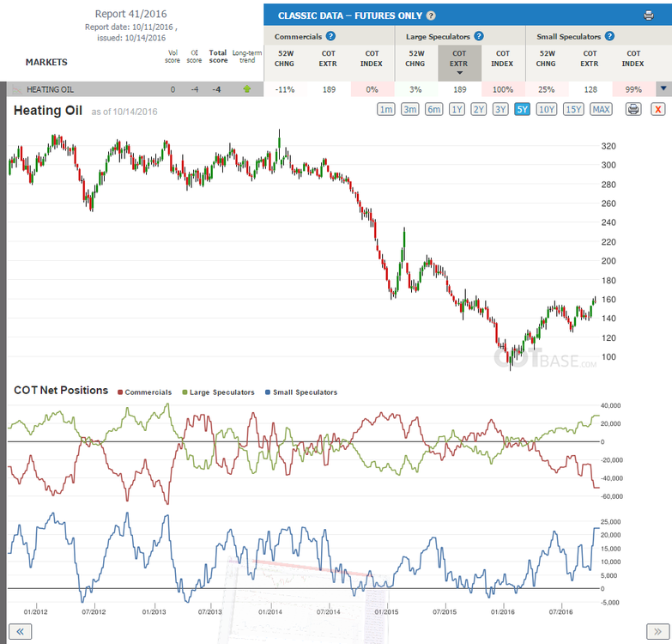Viewport: 672px width, 644px height.
Task: Open the Commercials help icon
Action: point(330,36)
